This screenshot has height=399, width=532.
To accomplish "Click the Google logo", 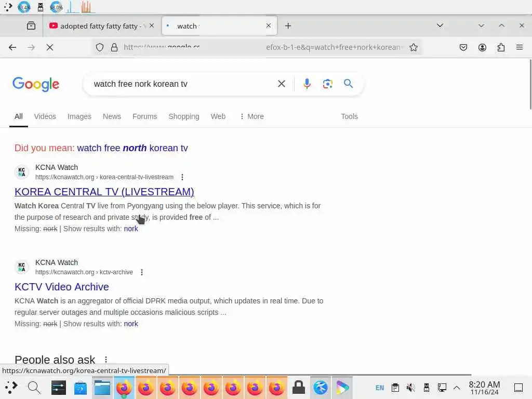I will [36, 84].
